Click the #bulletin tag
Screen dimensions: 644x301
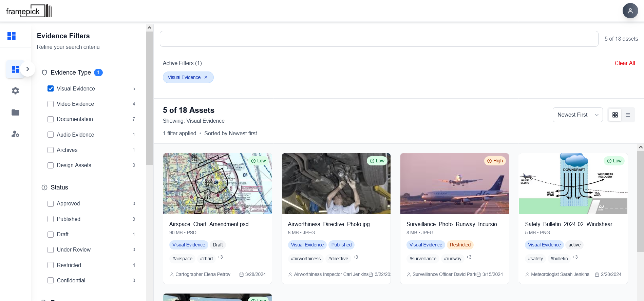tap(559, 259)
